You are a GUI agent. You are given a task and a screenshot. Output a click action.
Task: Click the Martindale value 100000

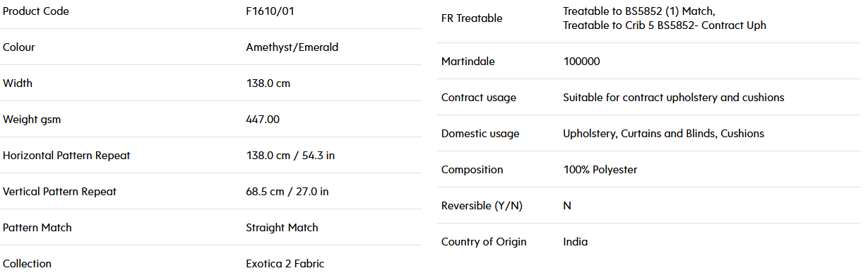[x=581, y=62]
